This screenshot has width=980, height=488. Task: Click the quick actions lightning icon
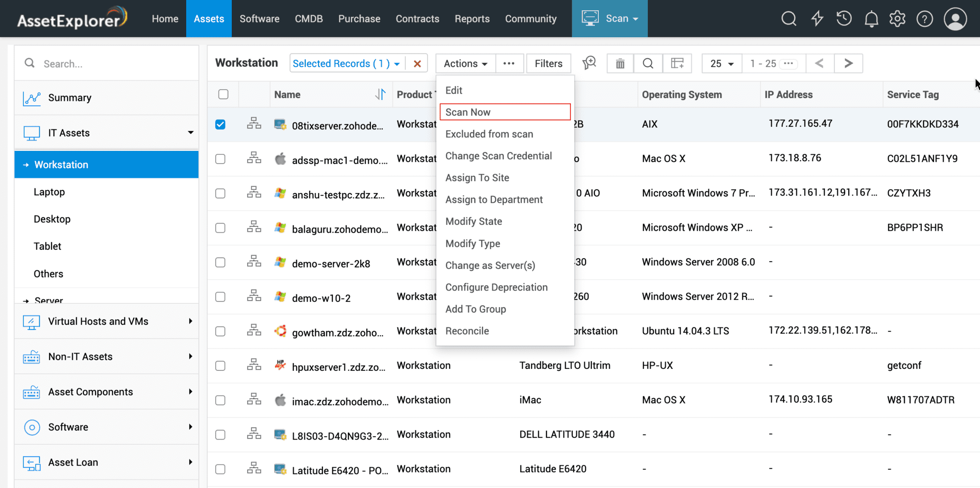(817, 19)
